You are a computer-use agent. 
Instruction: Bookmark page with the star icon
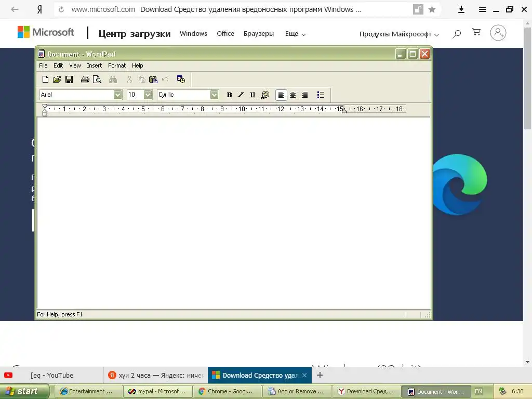coord(432,9)
